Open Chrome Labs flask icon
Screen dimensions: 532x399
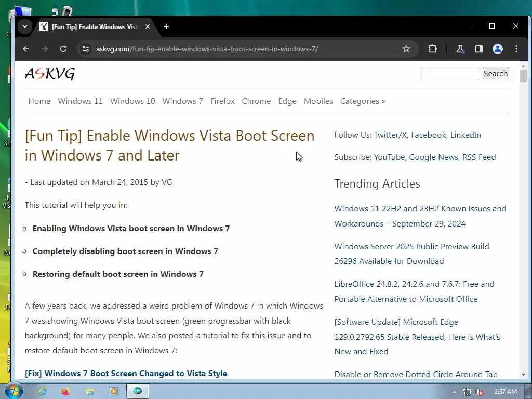pyautogui.click(x=460, y=49)
